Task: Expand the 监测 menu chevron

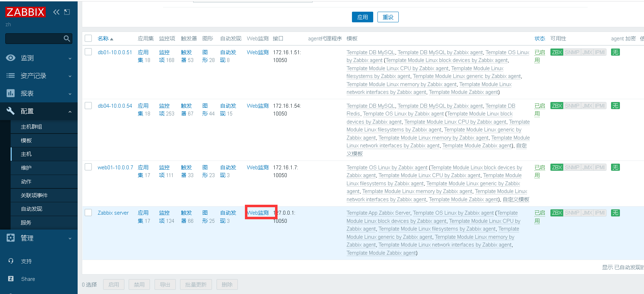Action: pos(70,58)
